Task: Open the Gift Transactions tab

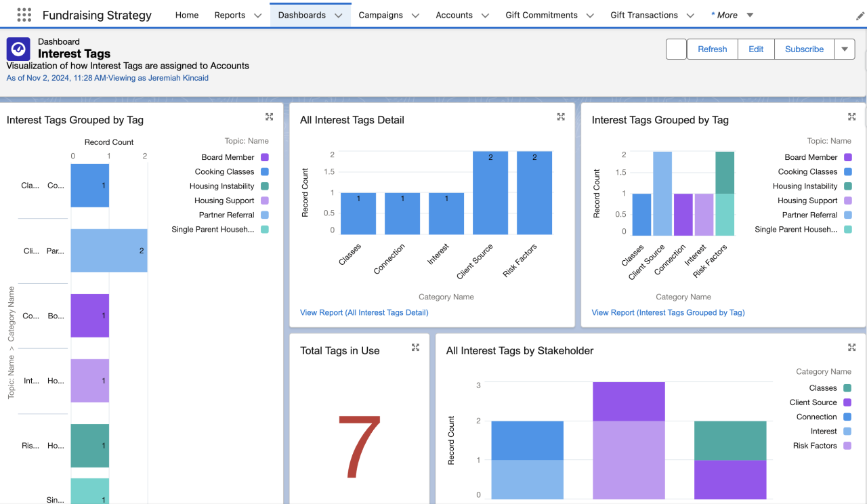Action: (644, 15)
